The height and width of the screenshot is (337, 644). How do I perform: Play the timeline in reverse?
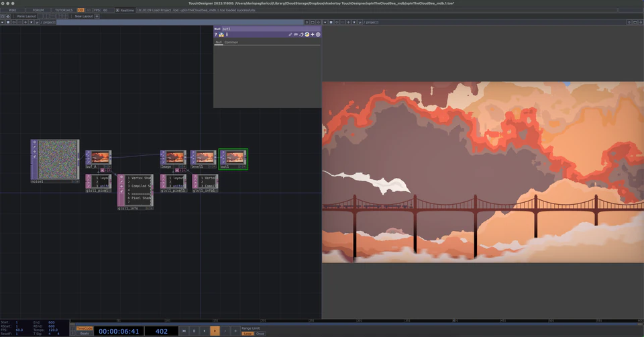point(205,331)
